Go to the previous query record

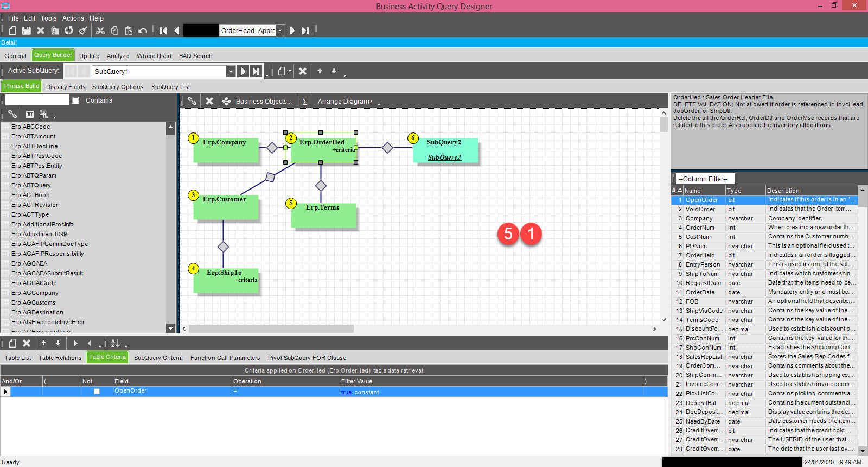[177, 30]
